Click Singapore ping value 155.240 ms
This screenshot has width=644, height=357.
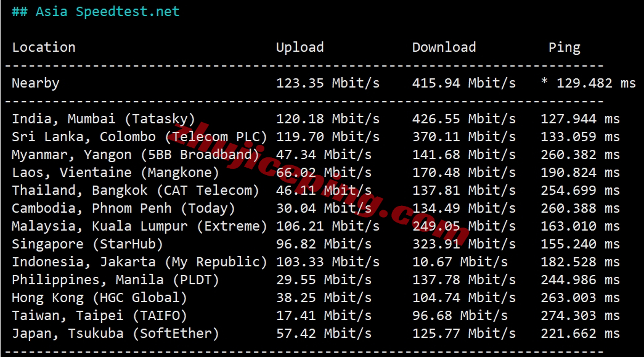[581, 244]
